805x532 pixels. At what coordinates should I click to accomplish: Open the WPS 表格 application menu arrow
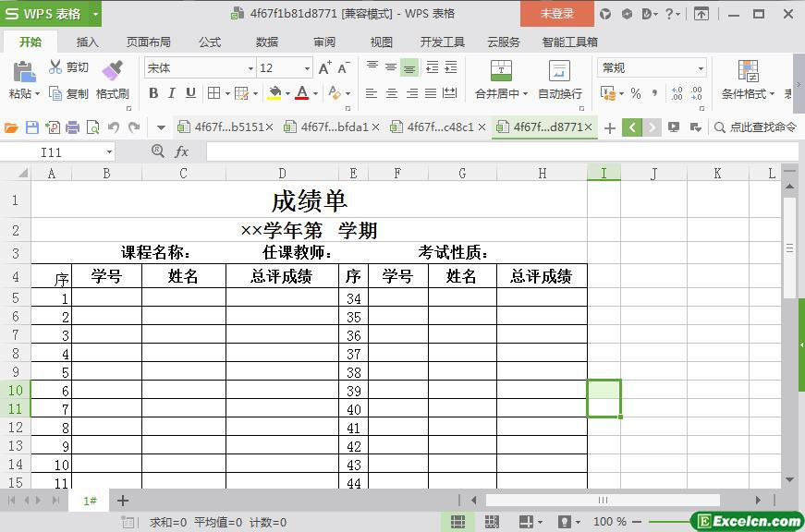pyautogui.click(x=95, y=14)
